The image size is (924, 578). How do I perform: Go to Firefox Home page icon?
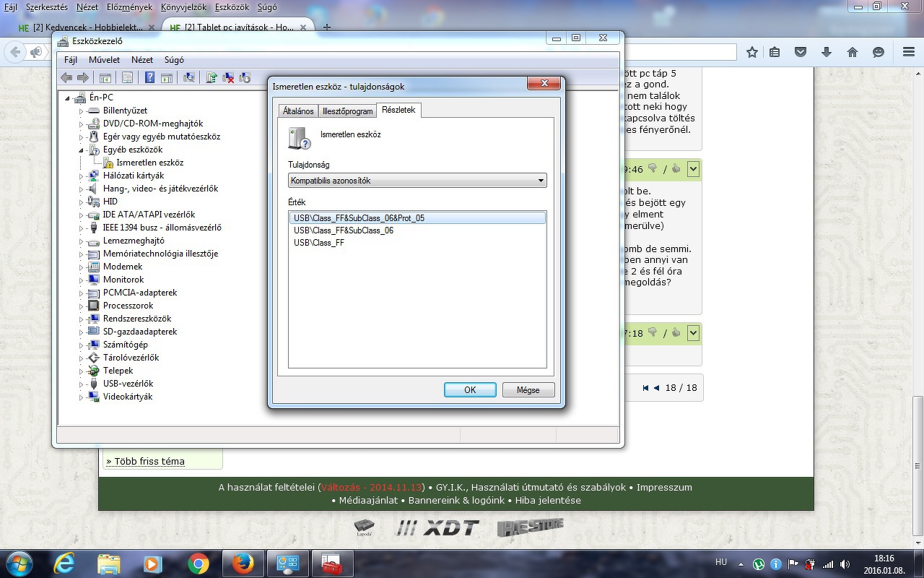pyautogui.click(x=853, y=52)
